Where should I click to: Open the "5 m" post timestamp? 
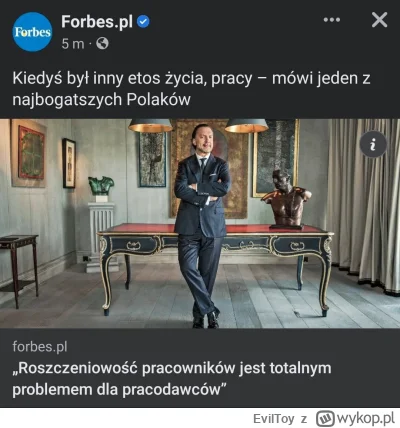click(73, 44)
